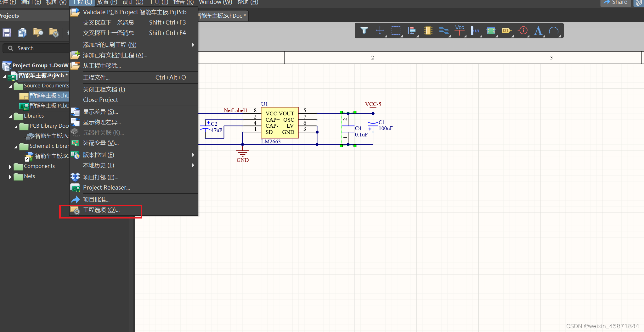Screen dimensions: 644x332
Task: Click the text string A tool
Action: [538, 30]
